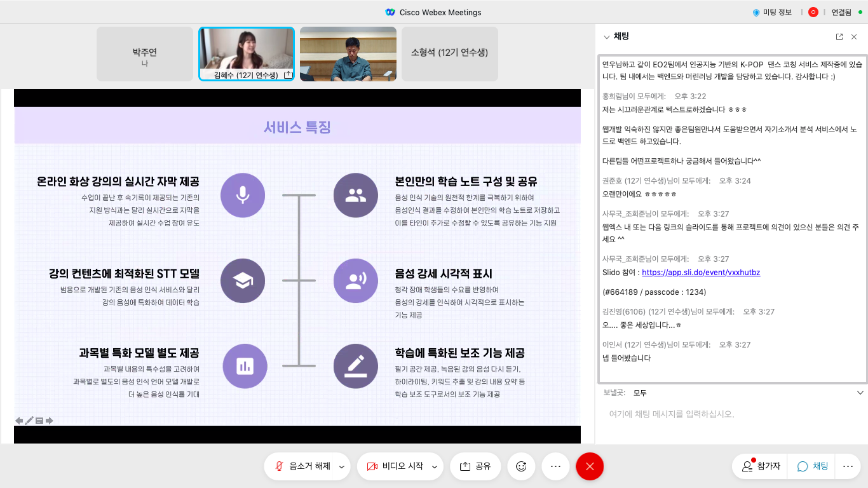Image resolution: width=868 pixels, height=488 pixels.
Task: Toggle the 채팅 tab in bottom bar
Action: [813, 466]
